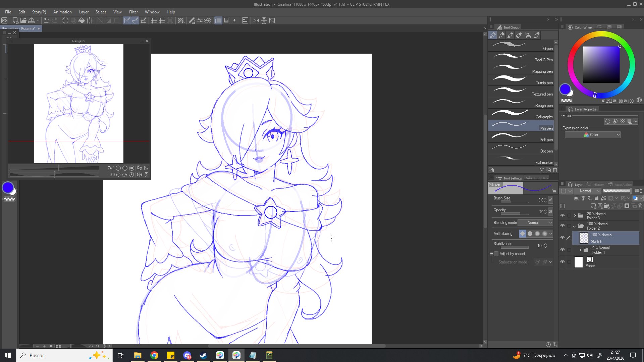Toggle visibility of the Paper layer
This screenshot has height=362, width=644.
click(562, 262)
